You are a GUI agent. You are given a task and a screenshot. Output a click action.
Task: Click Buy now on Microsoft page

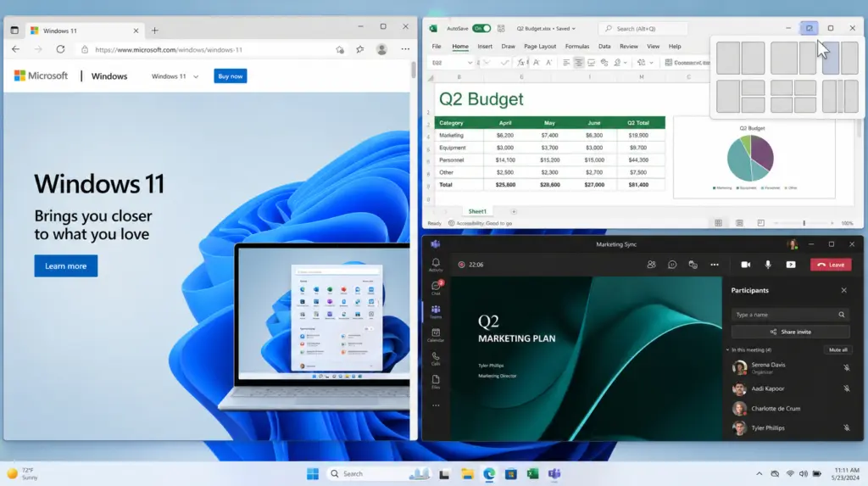pos(231,76)
